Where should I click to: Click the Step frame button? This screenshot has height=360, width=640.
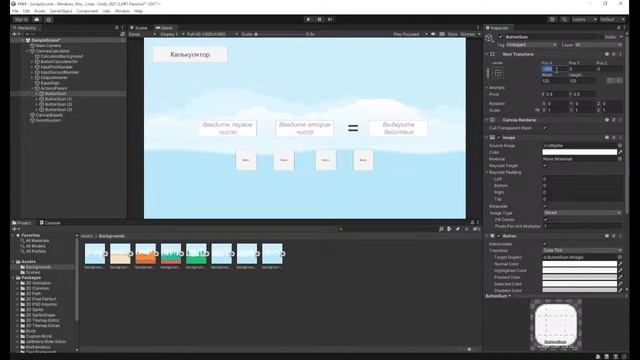click(330, 19)
